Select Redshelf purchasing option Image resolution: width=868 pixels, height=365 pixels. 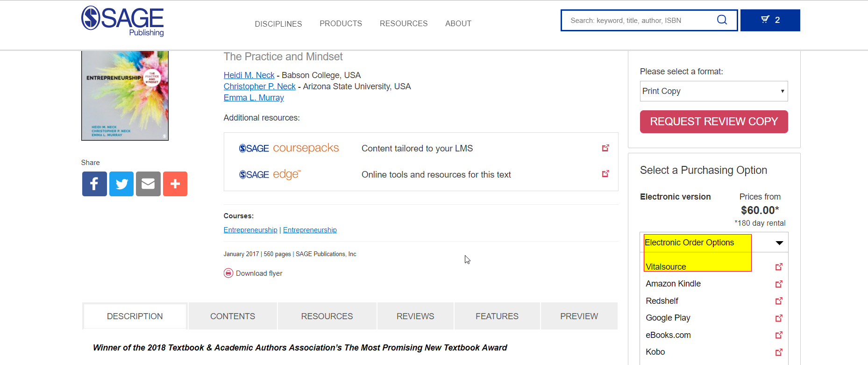[x=662, y=301]
